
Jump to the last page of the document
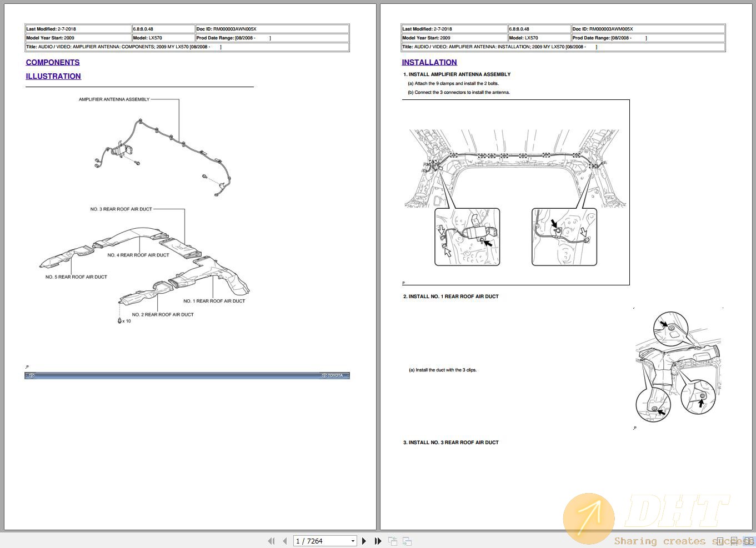(x=378, y=541)
